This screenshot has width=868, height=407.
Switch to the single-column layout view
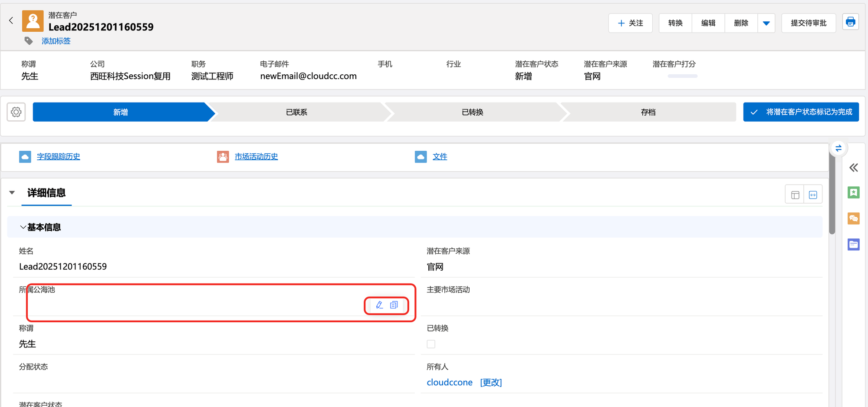pos(795,195)
